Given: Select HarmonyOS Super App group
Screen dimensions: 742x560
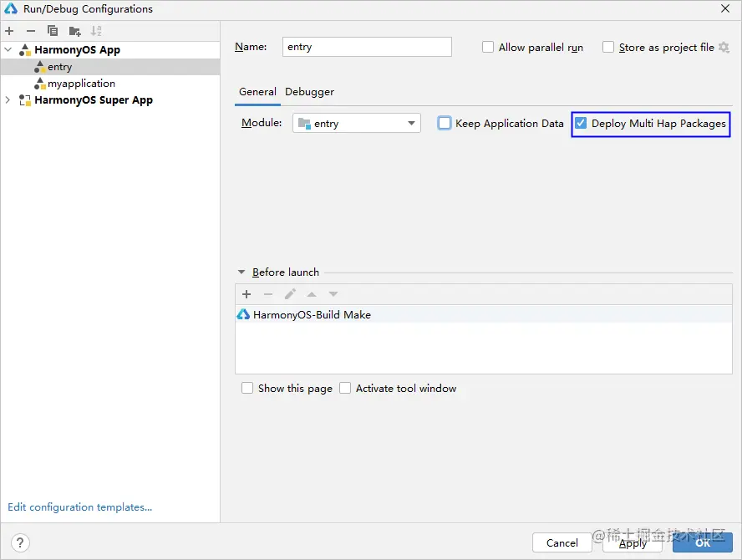Looking at the screenshot, I should tap(94, 100).
